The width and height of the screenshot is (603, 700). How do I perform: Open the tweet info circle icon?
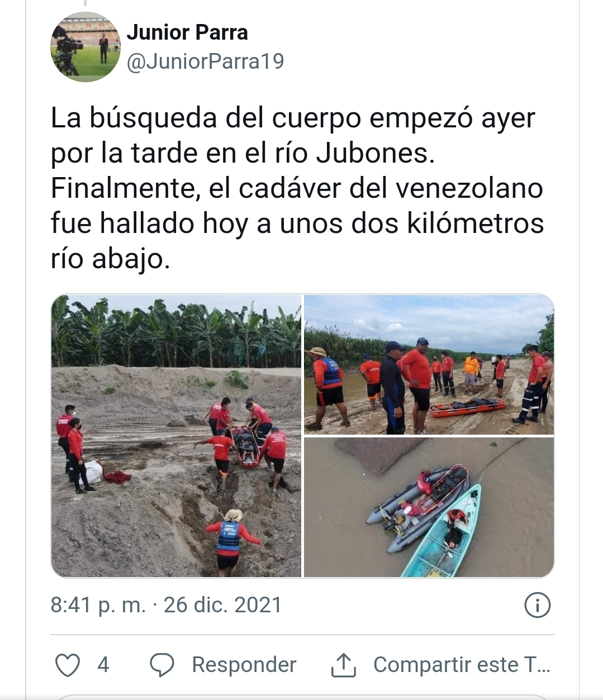(538, 605)
